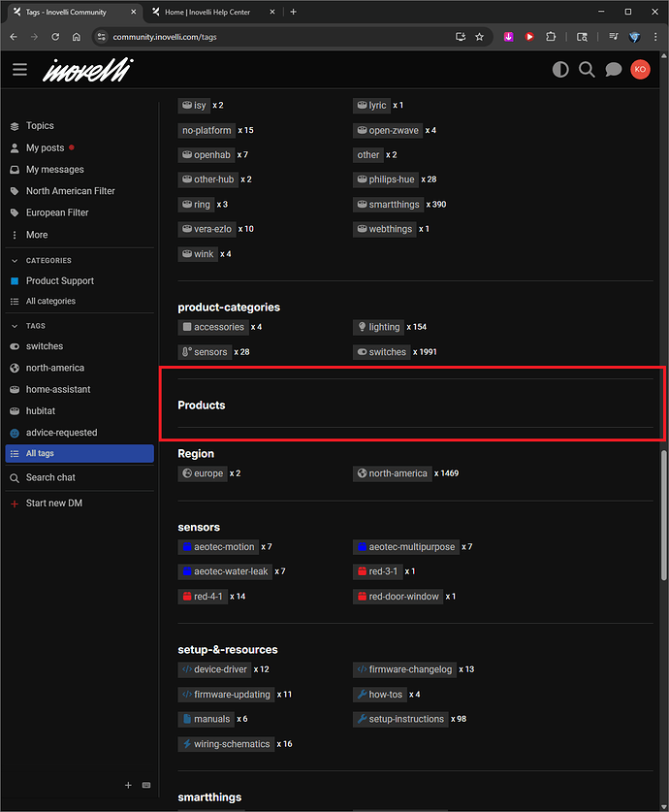Screen dimensions: 669x812
Task: Click the site information icon beside URL
Action: tap(102, 37)
